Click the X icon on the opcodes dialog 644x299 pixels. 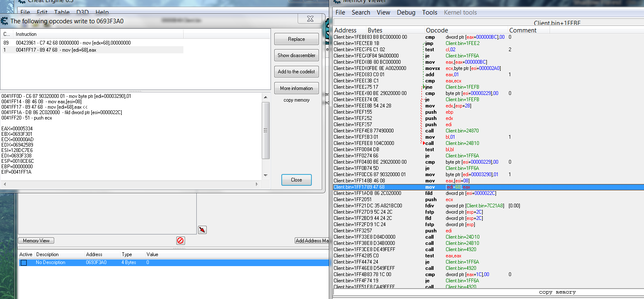[x=310, y=19]
